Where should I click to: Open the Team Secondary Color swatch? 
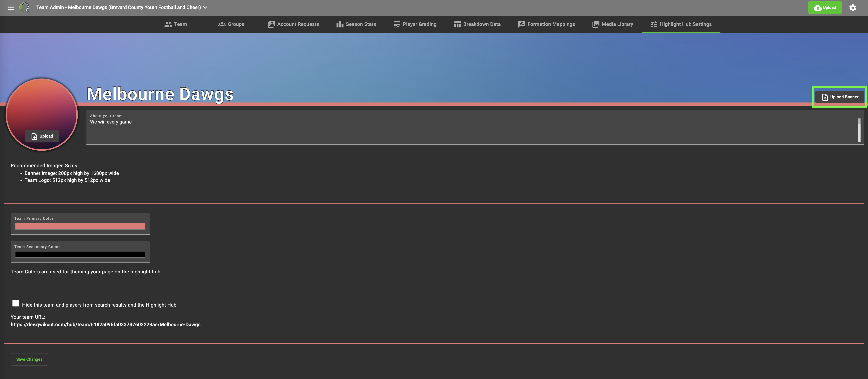pyautogui.click(x=80, y=255)
